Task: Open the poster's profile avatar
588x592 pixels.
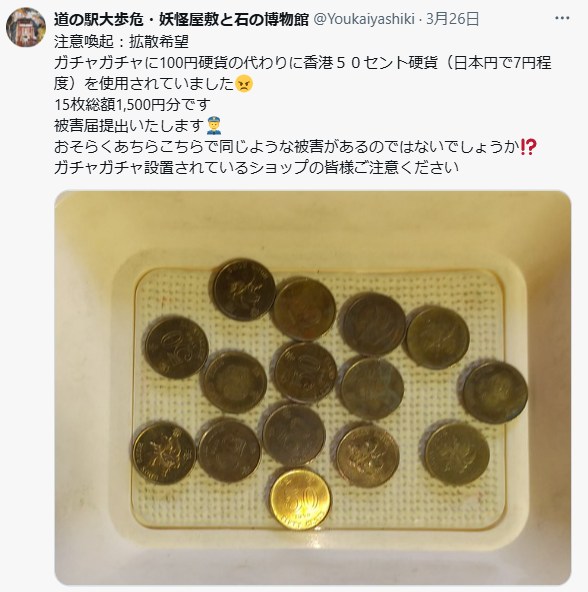Action: point(26,27)
